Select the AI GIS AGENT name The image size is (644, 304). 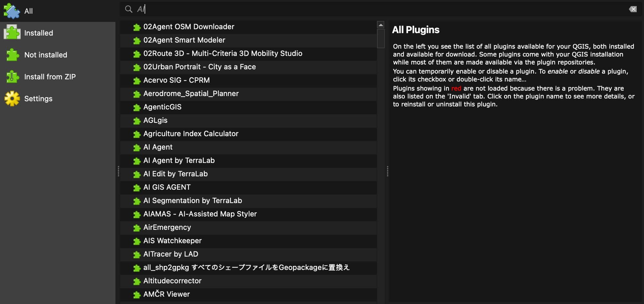pos(167,187)
